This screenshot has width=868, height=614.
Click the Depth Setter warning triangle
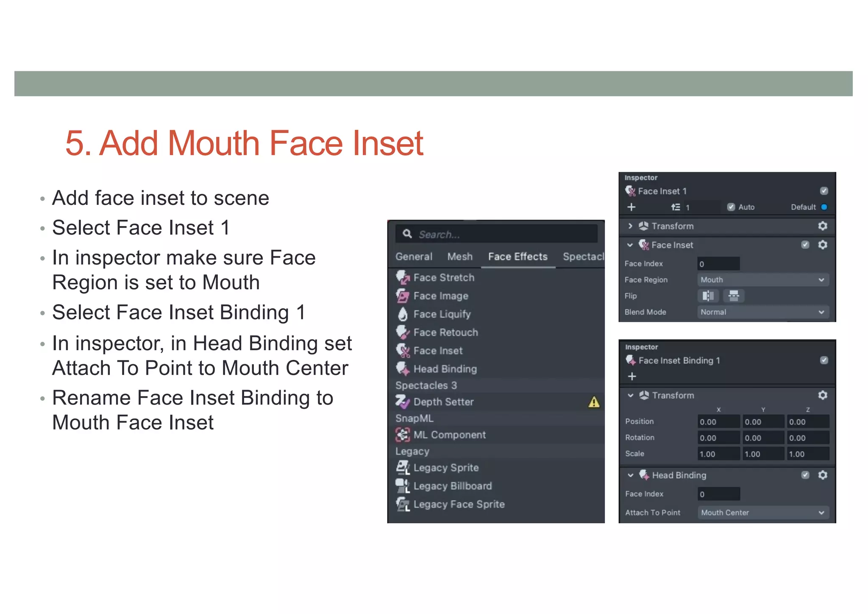coord(594,402)
